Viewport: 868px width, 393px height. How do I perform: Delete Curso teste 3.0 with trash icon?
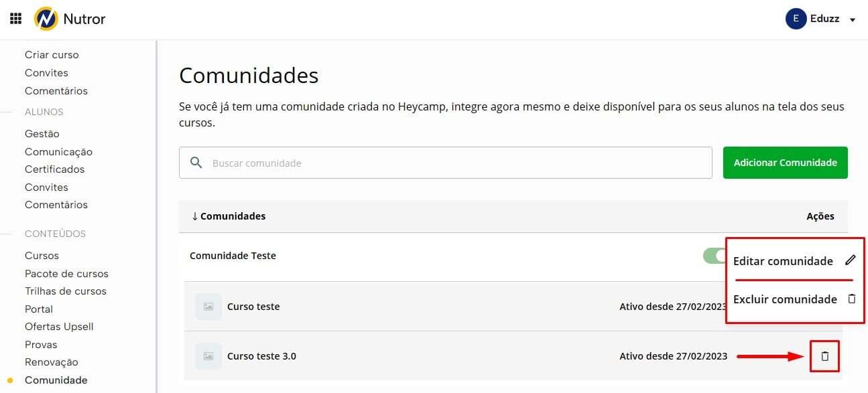click(x=825, y=356)
